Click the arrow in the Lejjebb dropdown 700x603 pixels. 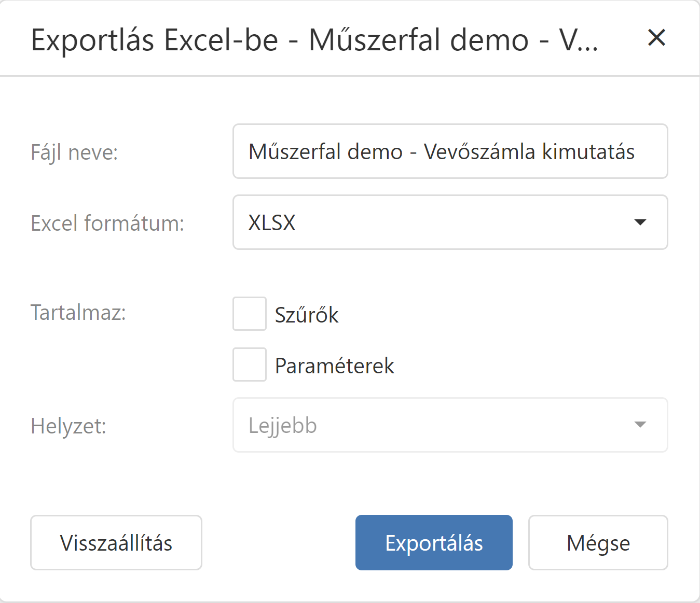(x=640, y=425)
